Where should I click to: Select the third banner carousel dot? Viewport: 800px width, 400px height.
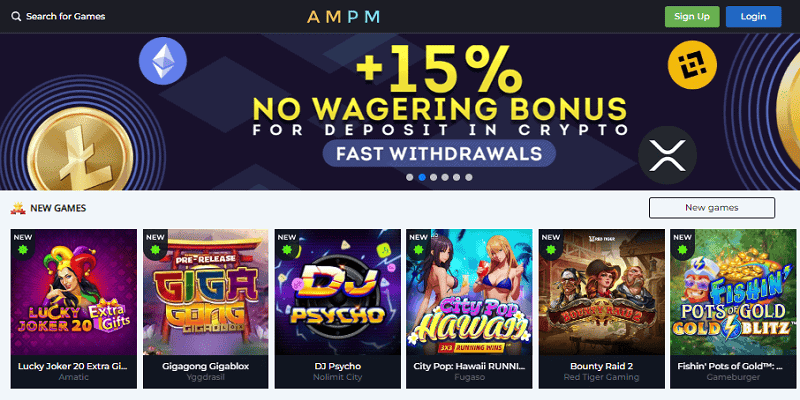click(433, 178)
